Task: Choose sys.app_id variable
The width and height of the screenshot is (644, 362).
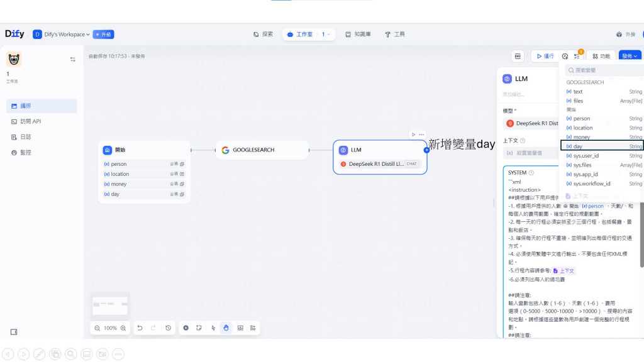Action: click(x=604, y=175)
